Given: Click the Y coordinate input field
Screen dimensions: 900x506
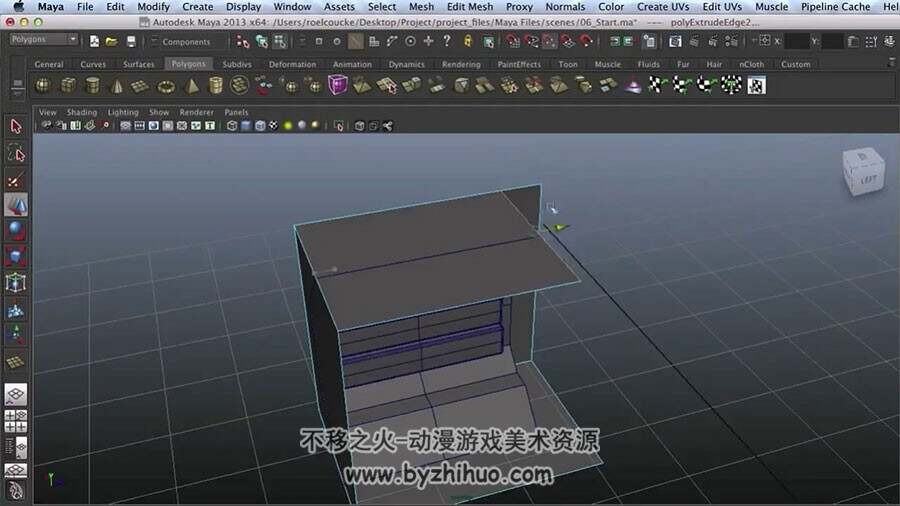Looking at the screenshot, I should pos(832,41).
